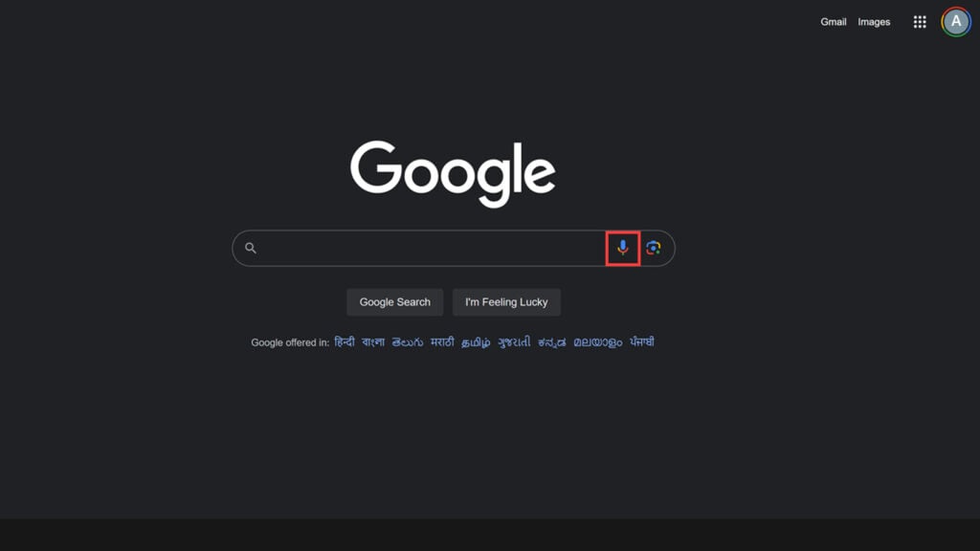980x551 pixels.
Task: Click the I'm Feeling Lucky button
Action: click(506, 302)
